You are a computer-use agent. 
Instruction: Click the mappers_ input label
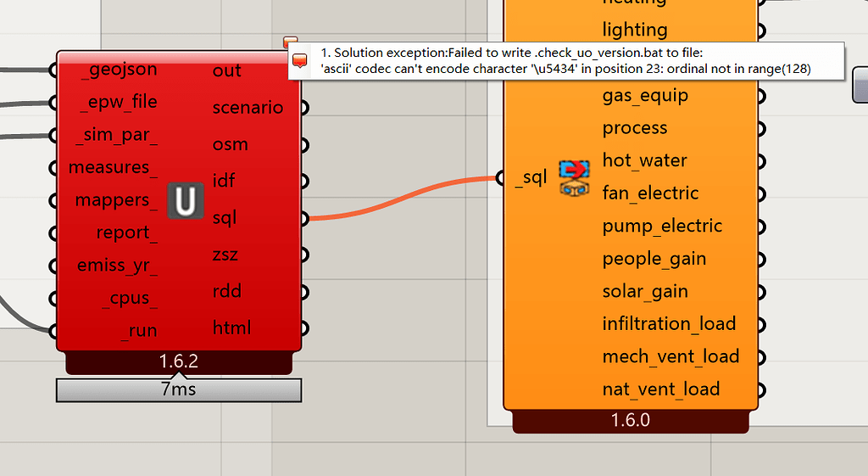(116, 200)
